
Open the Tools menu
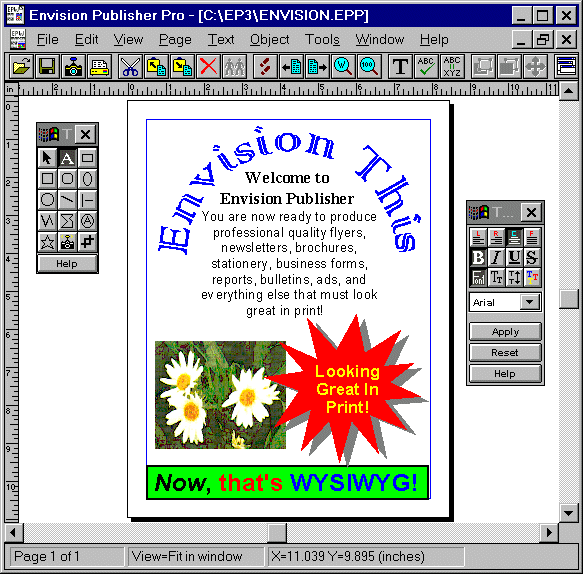point(322,39)
